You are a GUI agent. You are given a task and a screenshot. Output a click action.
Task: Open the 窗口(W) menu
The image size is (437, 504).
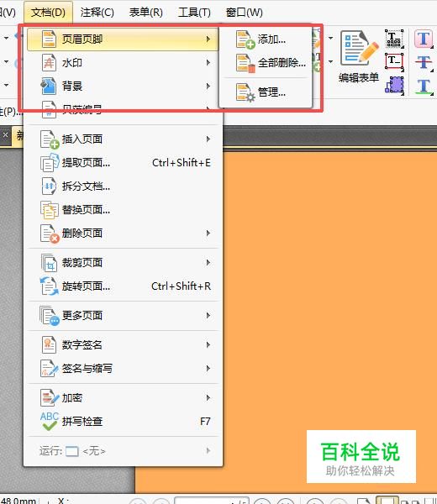click(x=245, y=13)
